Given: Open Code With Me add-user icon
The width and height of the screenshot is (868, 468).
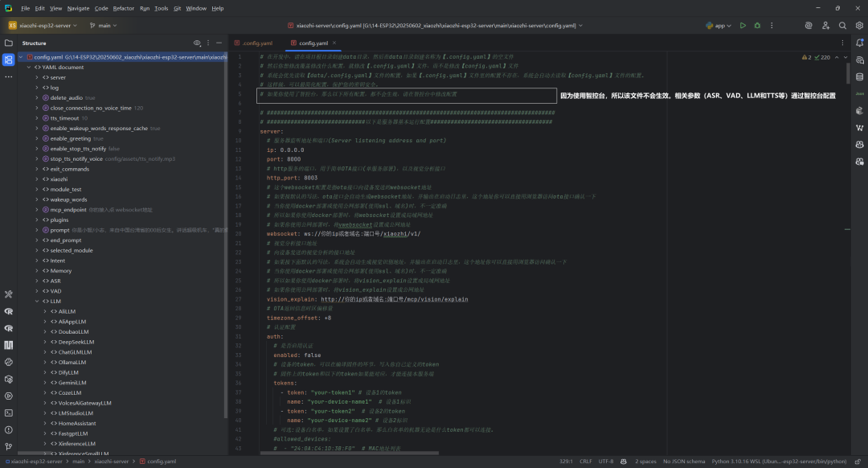Looking at the screenshot, I should click(825, 26).
